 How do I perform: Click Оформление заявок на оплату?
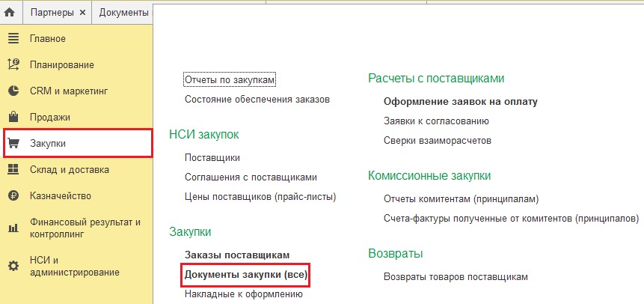[461, 102]
